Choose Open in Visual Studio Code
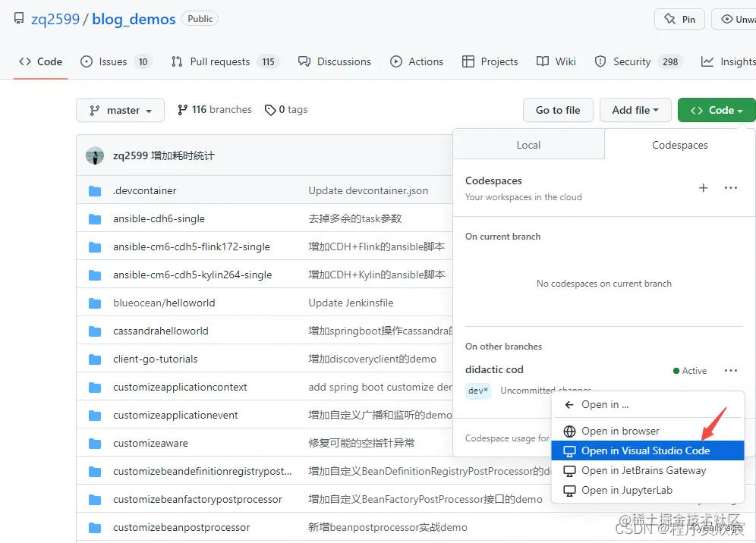 647,450
